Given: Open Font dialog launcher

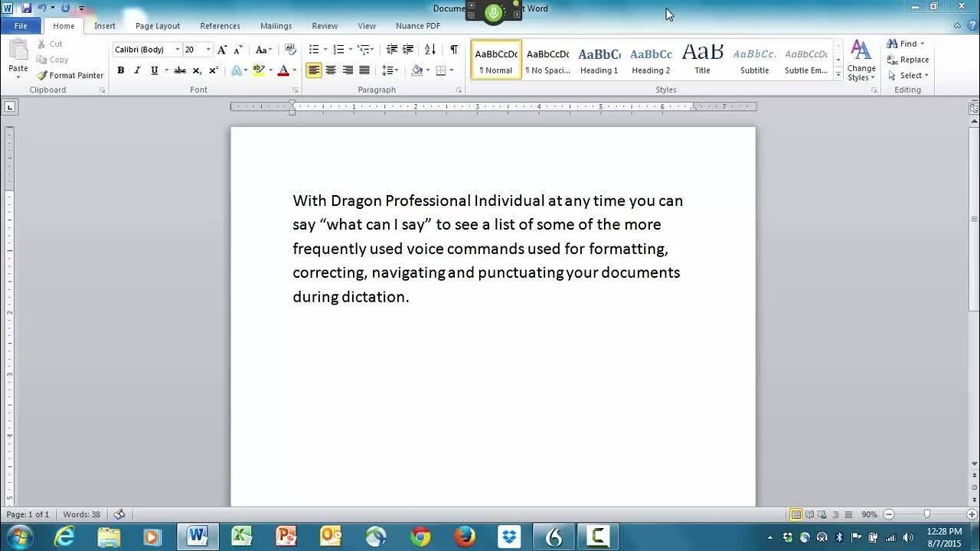Looking at the screenshot, I should pyautogui.click(x=295, y=90).
